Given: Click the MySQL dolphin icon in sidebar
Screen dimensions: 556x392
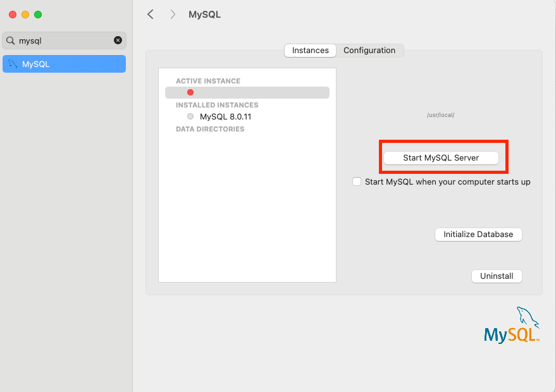Looking at the screenshot, I should [13, 64].
